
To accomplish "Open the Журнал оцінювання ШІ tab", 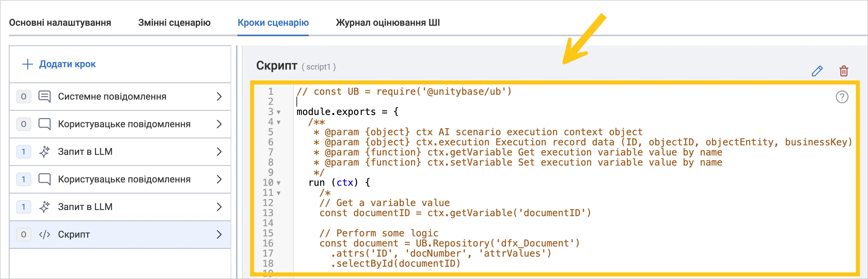I will tap(388, 23).
